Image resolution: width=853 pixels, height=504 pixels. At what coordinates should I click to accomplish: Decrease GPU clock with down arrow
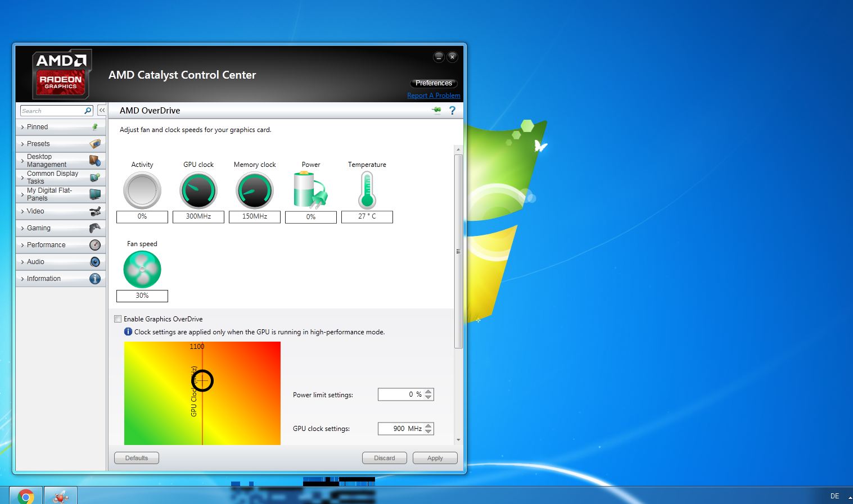point(428,431)
